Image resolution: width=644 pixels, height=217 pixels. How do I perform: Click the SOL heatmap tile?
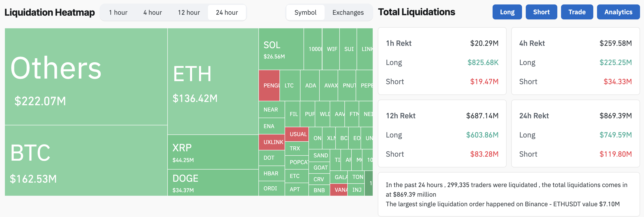point(281,49)
